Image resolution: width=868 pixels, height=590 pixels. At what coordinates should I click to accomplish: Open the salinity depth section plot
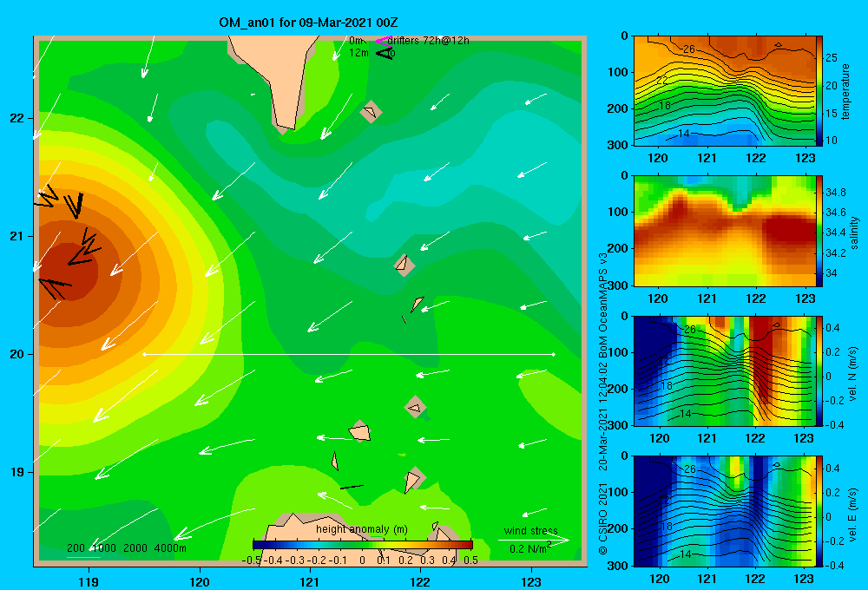(x=724, y=231)
